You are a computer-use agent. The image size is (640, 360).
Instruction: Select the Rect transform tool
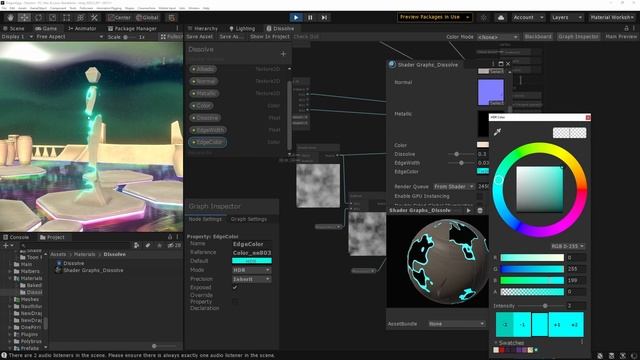tap(67, 18)
